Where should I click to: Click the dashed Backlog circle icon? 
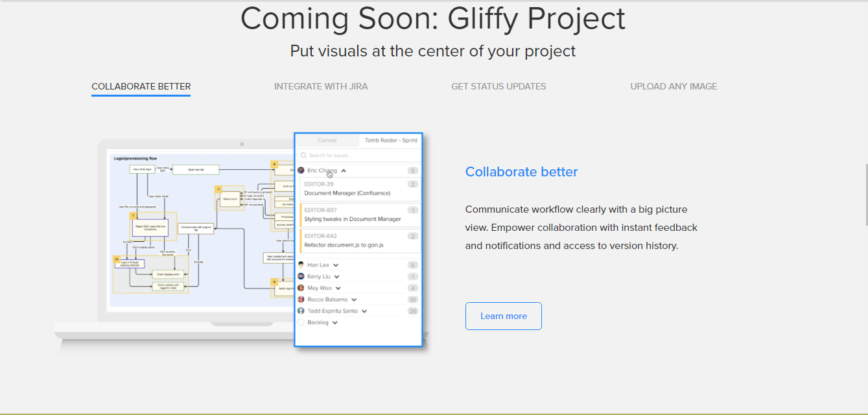tap(301, 322)
